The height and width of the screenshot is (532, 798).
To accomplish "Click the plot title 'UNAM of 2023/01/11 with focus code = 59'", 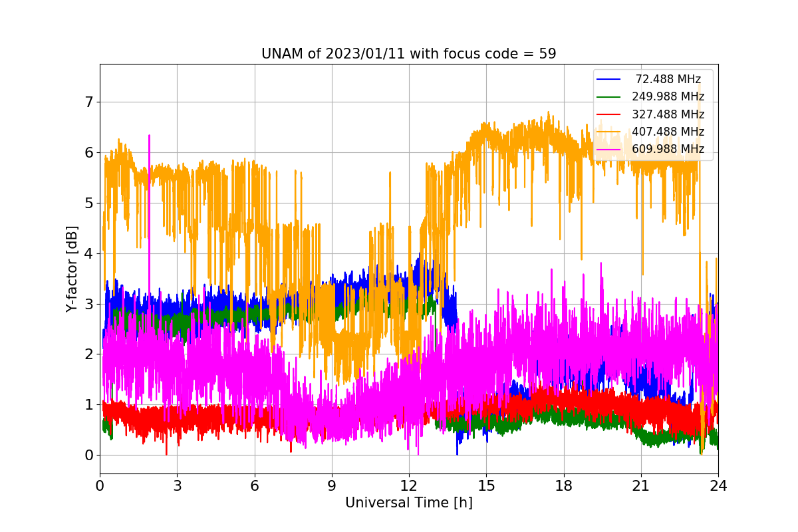I will (408, 54).
